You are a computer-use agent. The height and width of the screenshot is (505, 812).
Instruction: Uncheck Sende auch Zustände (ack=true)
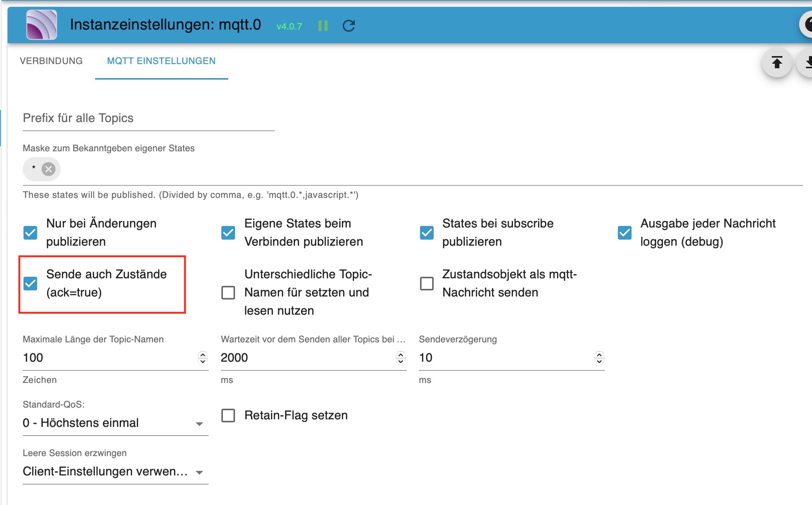pyautogui.click(x=30, y=284)
